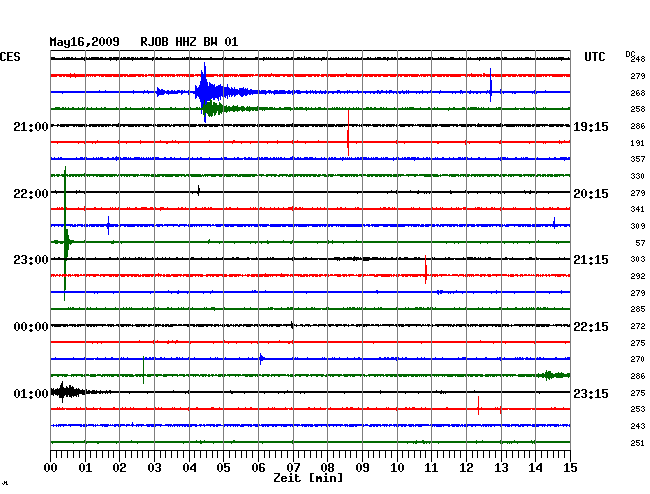Select the DC value 272
The image size is (650, 494).
638,326
